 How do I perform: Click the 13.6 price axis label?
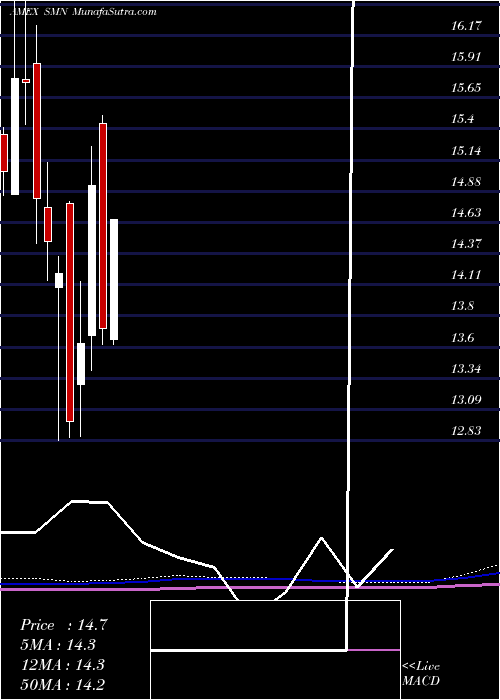(x=463, y=338)
